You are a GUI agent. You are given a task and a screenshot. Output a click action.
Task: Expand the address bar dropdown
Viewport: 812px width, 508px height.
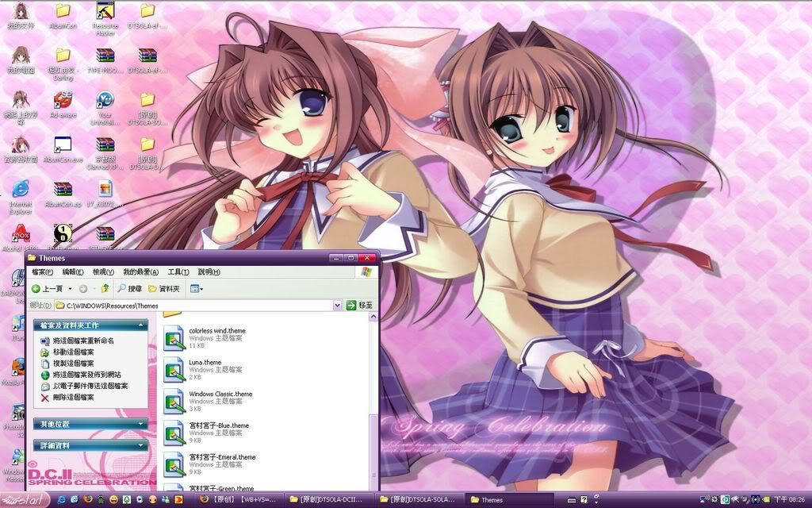[337, 306]
